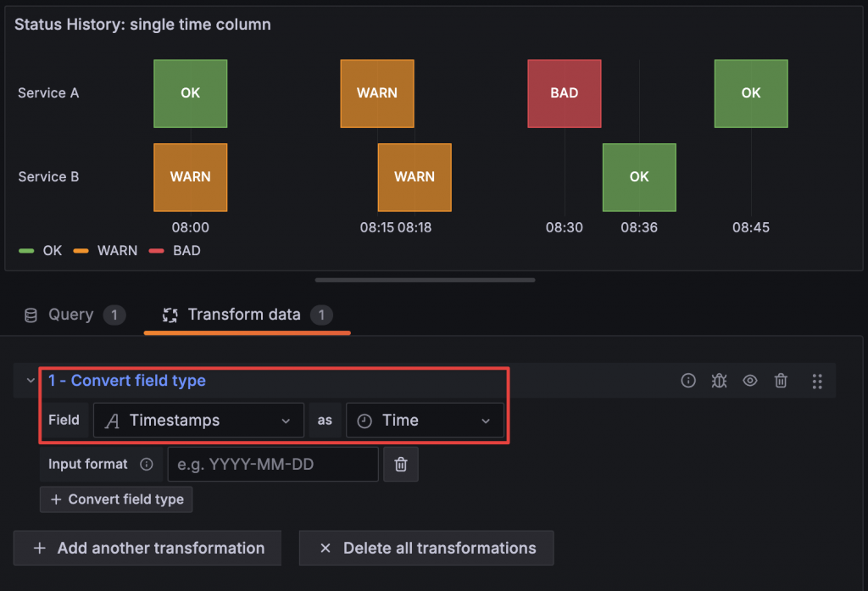This screenshot has height=591, width=868.
Task: Click the Input format info icon
Action: (147, 465)
